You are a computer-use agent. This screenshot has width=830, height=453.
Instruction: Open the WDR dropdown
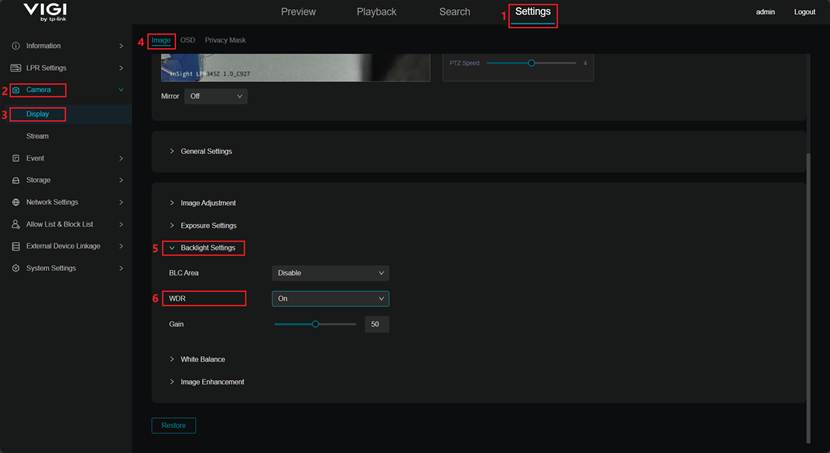(x=330, y=298)
